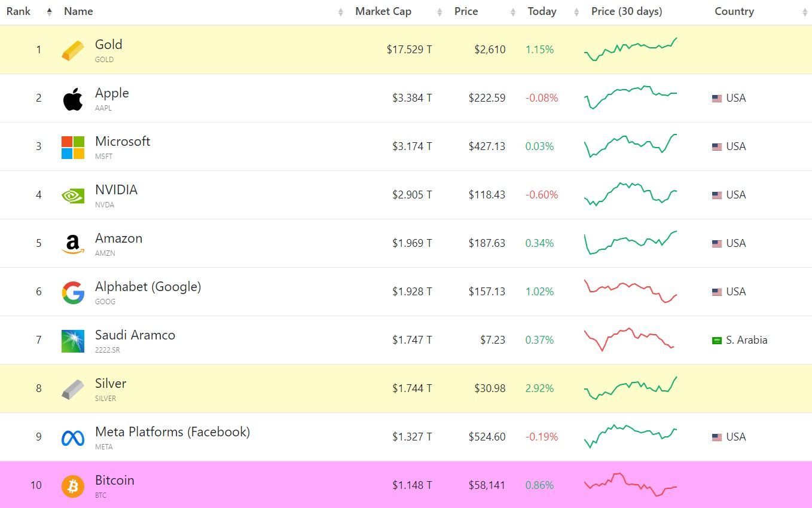Screen dimensions: 812x508
Task: Click the Silver bar icon
Action: coord(73,389)
